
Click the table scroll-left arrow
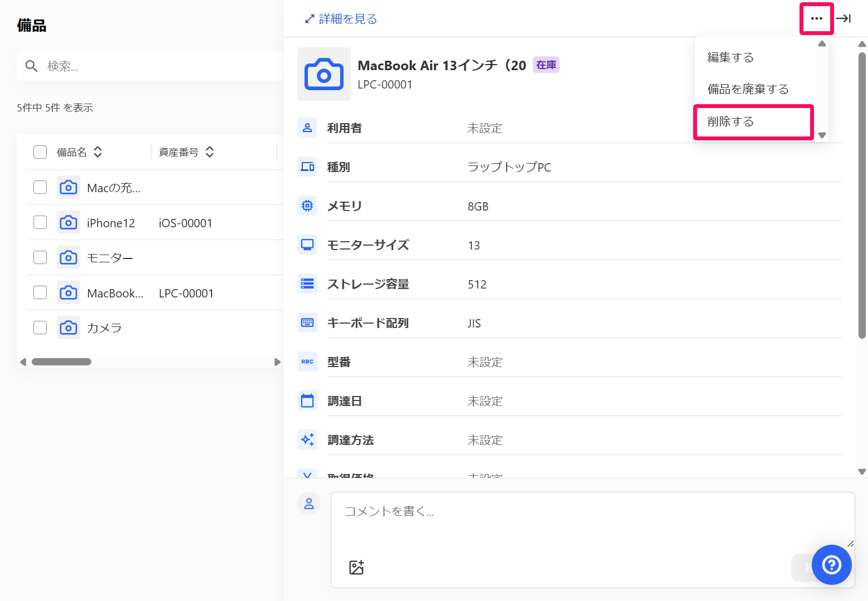pos(23,362)
